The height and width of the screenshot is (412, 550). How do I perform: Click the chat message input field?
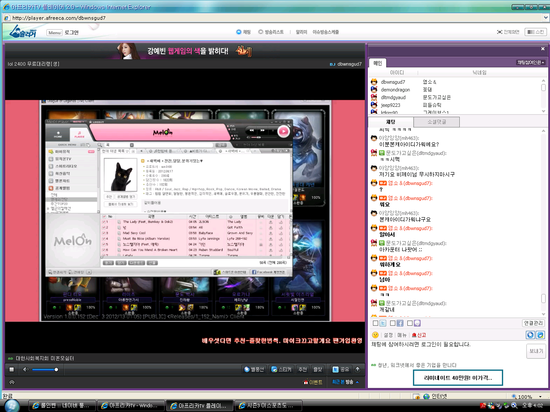[x=448, y=351]
